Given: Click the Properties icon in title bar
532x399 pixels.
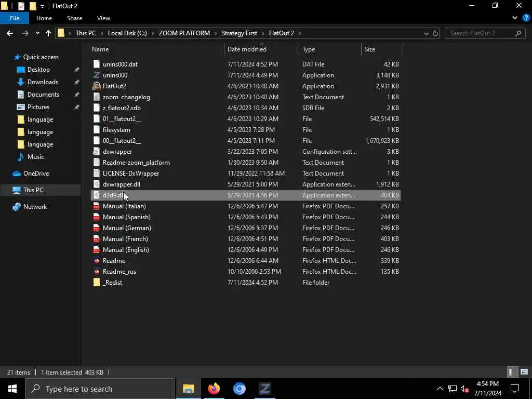Looking at the screenshot, I should pos(21,6).
